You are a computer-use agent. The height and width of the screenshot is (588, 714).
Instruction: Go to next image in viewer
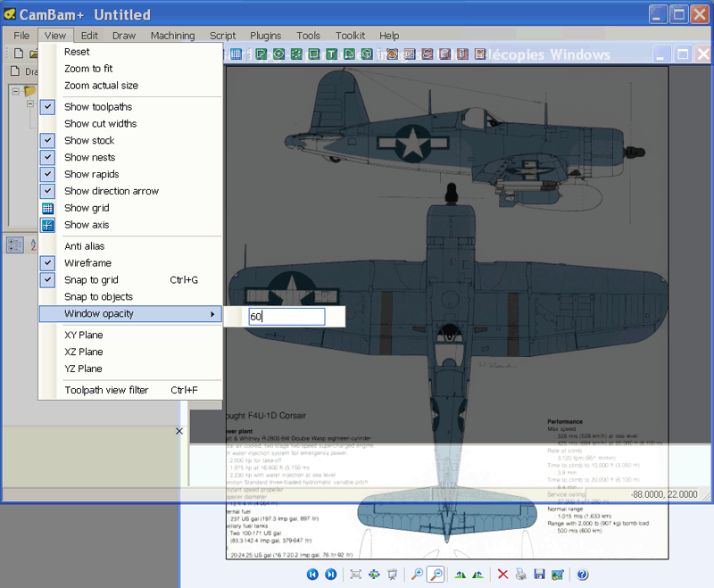331,575
